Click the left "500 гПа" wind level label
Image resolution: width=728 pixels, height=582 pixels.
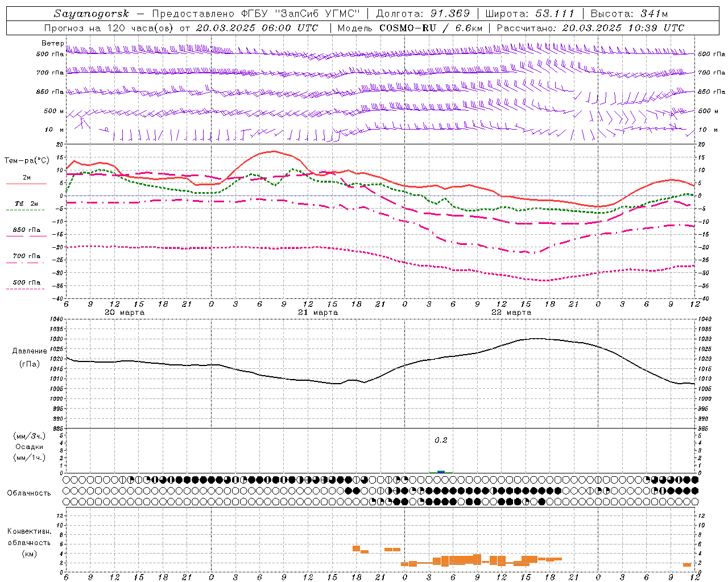(x=50, y=55)
